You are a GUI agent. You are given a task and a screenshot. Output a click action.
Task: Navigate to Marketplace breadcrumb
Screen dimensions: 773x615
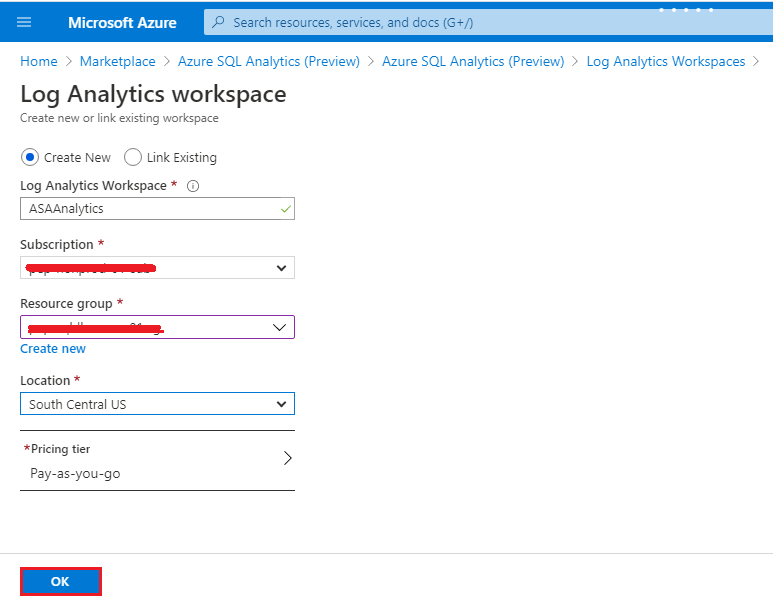pos(118,61)
